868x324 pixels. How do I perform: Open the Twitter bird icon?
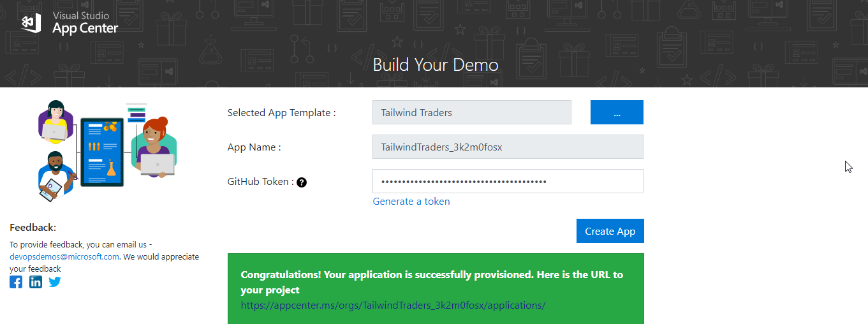coord(55,282)
